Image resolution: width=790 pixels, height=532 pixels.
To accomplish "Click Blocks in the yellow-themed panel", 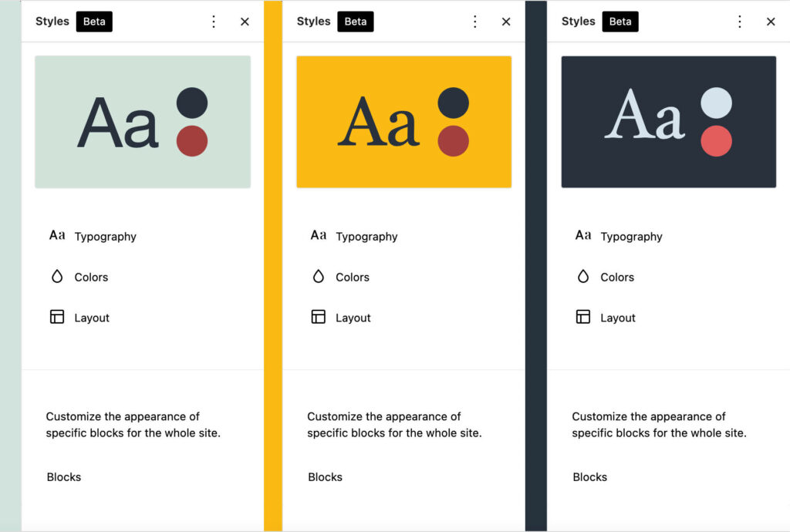I will [325, 476].
